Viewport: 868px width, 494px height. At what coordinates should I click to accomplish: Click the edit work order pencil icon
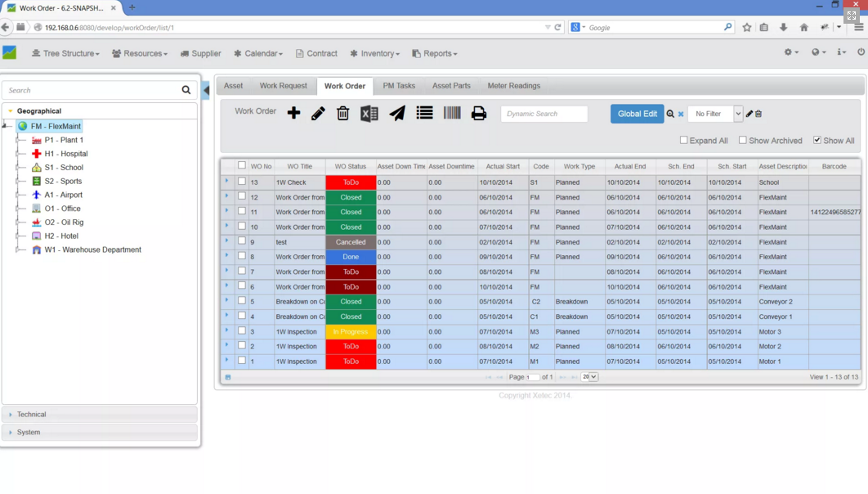[x=318, y=114]
